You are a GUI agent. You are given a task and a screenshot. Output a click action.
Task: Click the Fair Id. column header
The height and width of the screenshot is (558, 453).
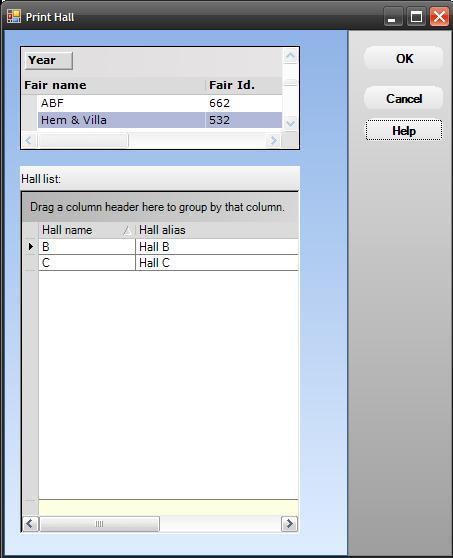pos(244,85)
